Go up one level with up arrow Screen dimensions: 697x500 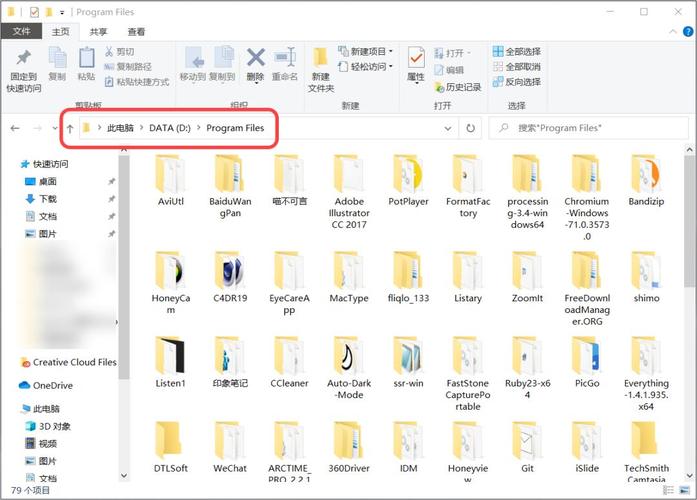tap(70, 129)
